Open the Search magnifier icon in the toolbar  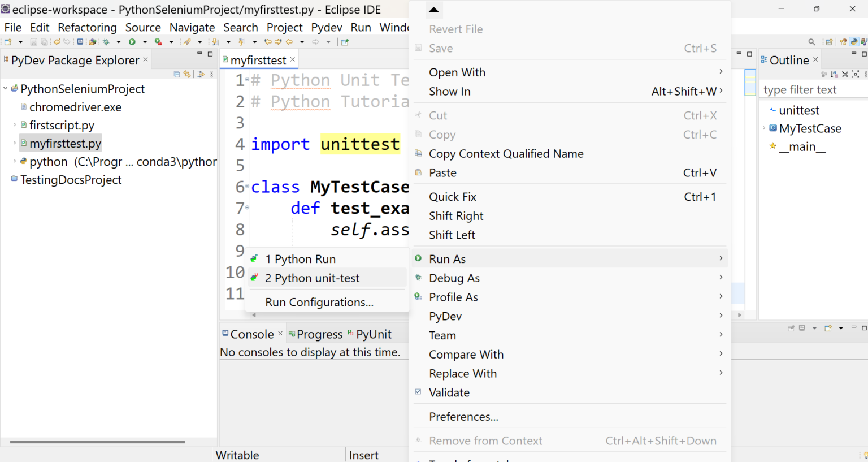(x=811, y=42)
